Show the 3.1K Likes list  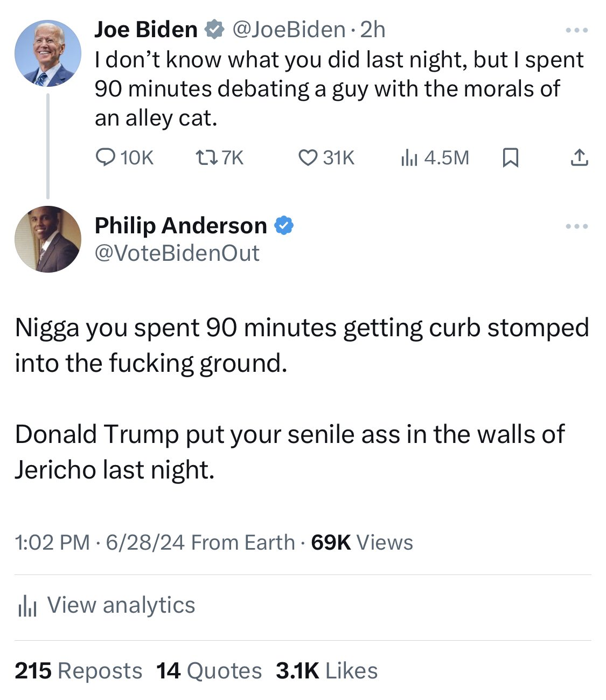coord(326,671)
